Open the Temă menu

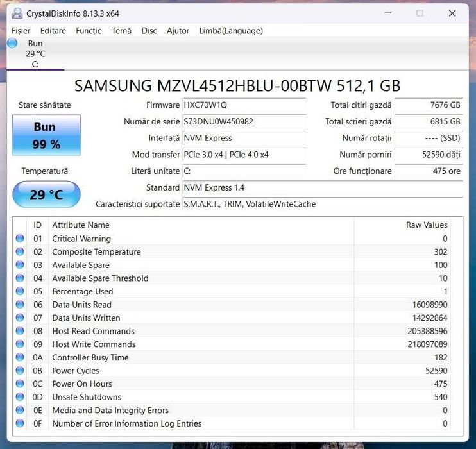pos(121,31)
